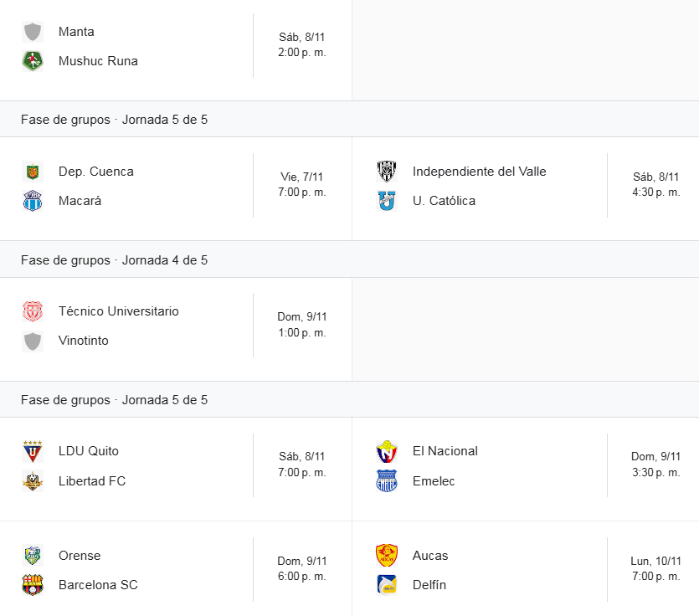Screen dimensions: 699x616
Task: Click the Jornada 4 de 5 section header
Action: pyautogui.click(x=114, y=260)
